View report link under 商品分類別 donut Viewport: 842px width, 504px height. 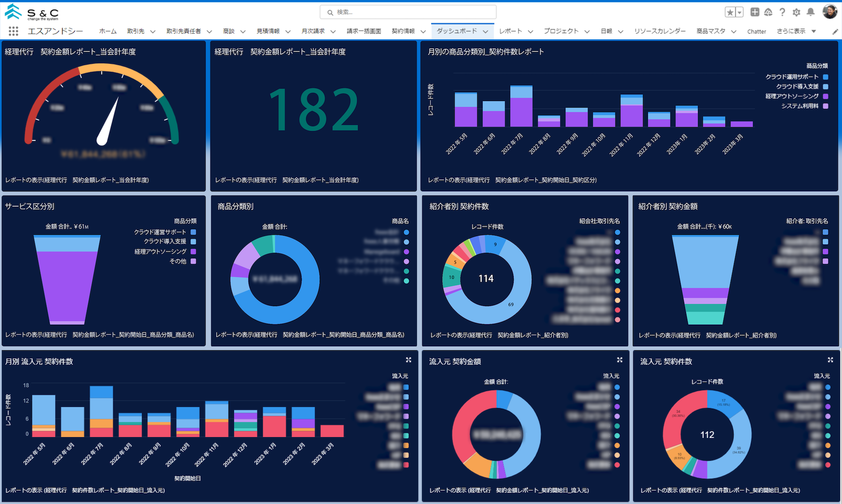pyautogui.click(x=310, y=335)
